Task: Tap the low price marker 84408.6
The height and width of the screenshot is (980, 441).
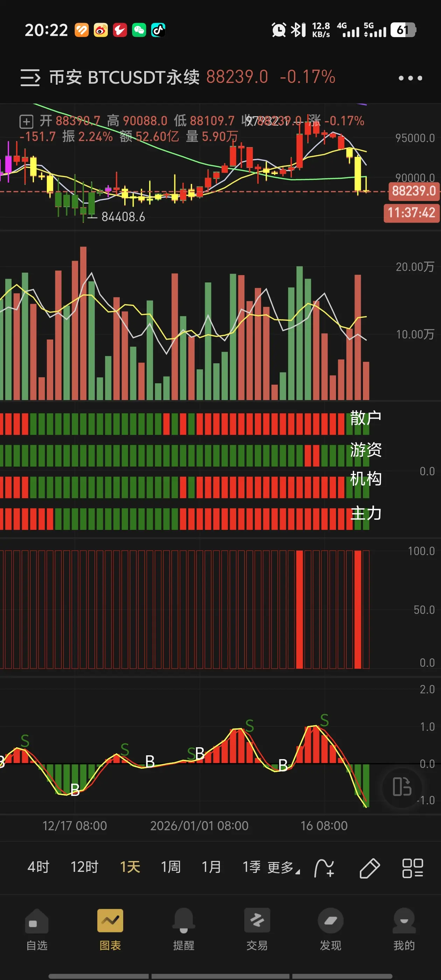Action: coord(123,217)
